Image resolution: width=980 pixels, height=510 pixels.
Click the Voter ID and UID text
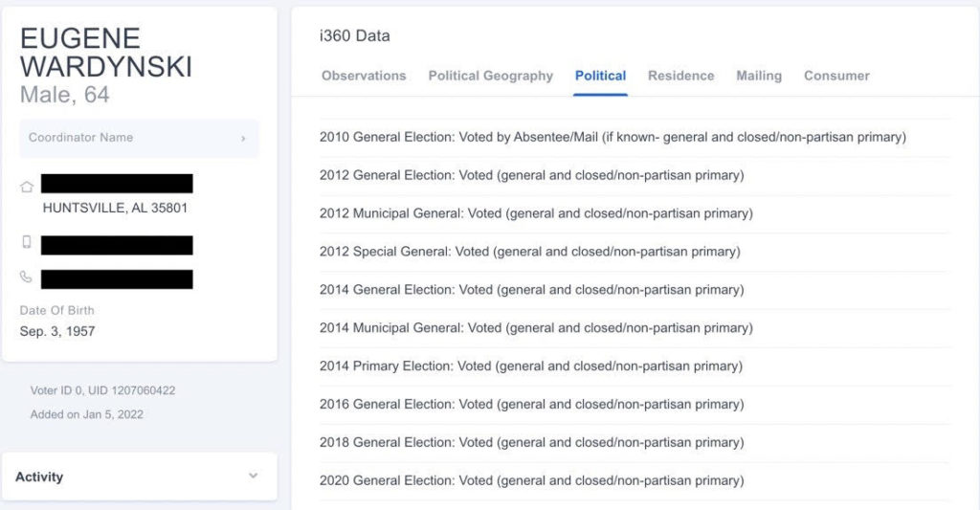102,390
